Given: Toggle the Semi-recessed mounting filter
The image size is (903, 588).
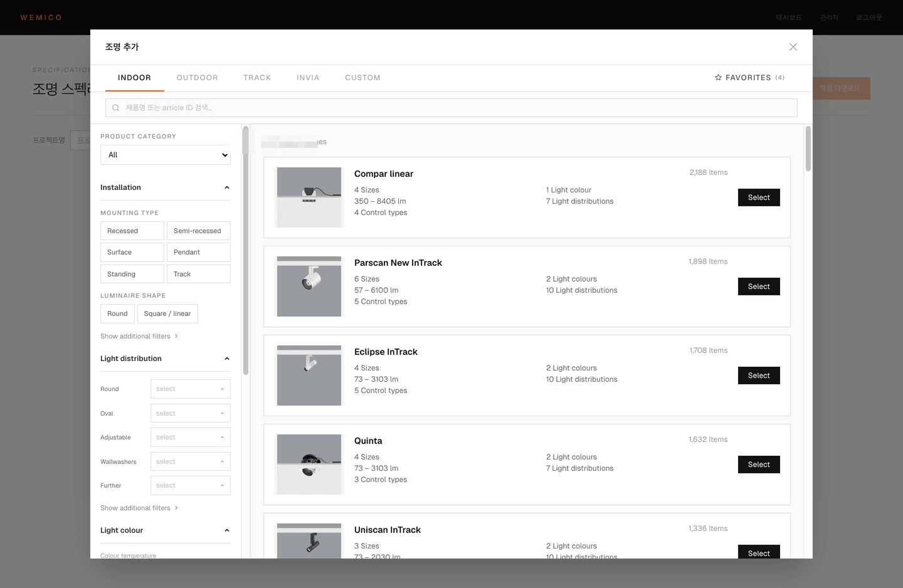Looking at the screenshot, I should point(199,231).
